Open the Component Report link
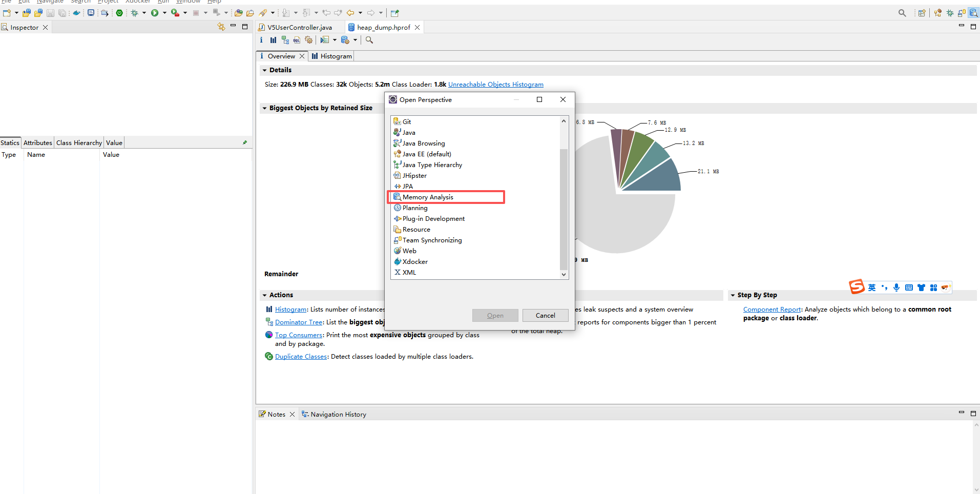The width and height of the screenshot is (980, 494). [x=772, y=309]
